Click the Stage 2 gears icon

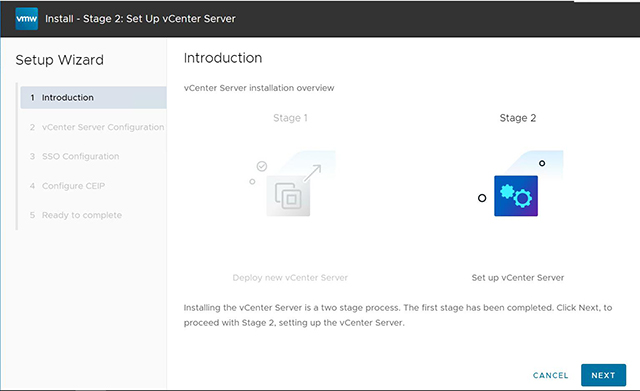[516, 196]
